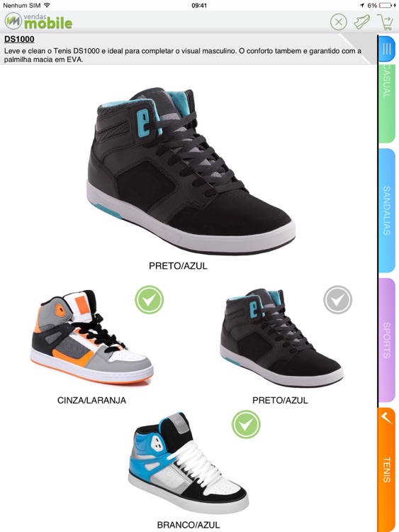Select the orange TENIS tab
399x532 pixels.
tap(386, 470)
